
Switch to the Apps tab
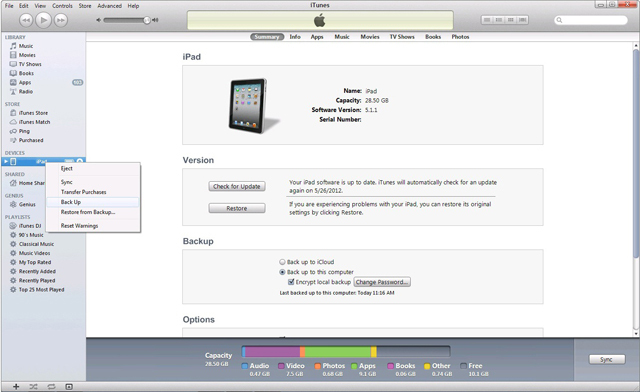coord(317,37)
